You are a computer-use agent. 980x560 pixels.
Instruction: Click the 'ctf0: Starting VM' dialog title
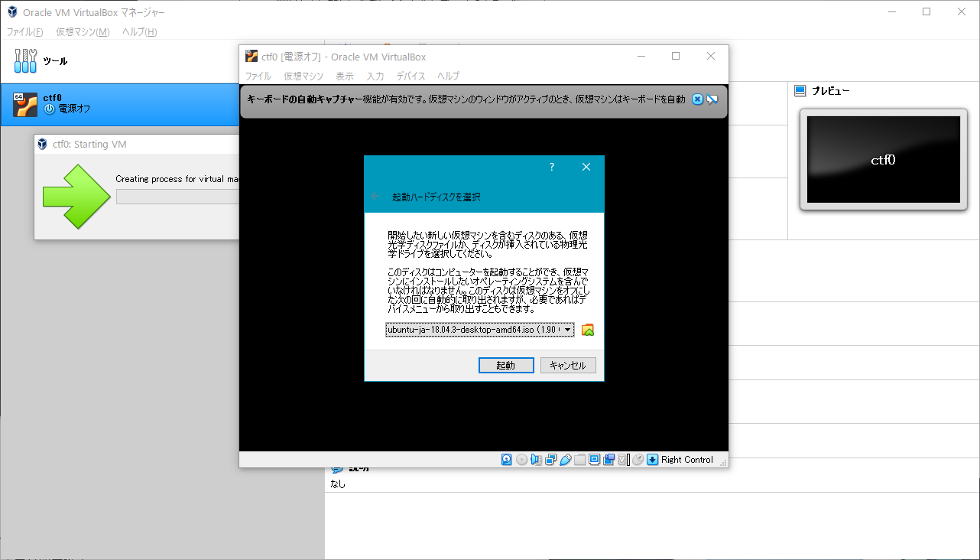[89, 145]
